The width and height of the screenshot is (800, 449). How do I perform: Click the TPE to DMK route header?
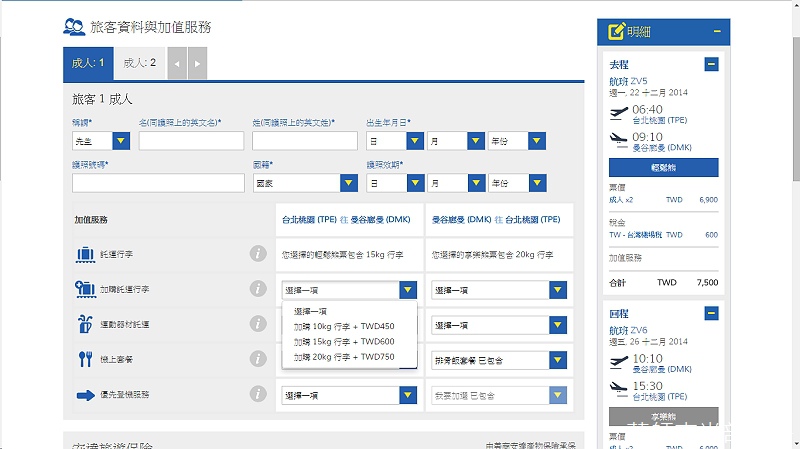346,219
